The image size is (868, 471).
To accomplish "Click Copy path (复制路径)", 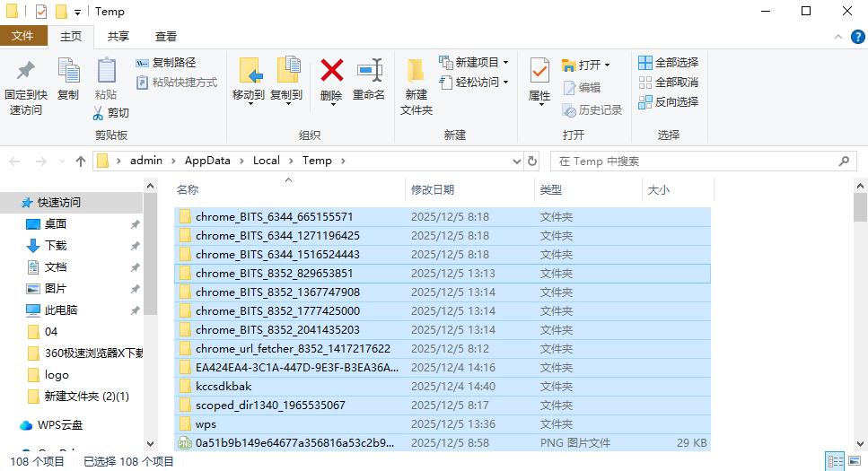I will point(165,63).
